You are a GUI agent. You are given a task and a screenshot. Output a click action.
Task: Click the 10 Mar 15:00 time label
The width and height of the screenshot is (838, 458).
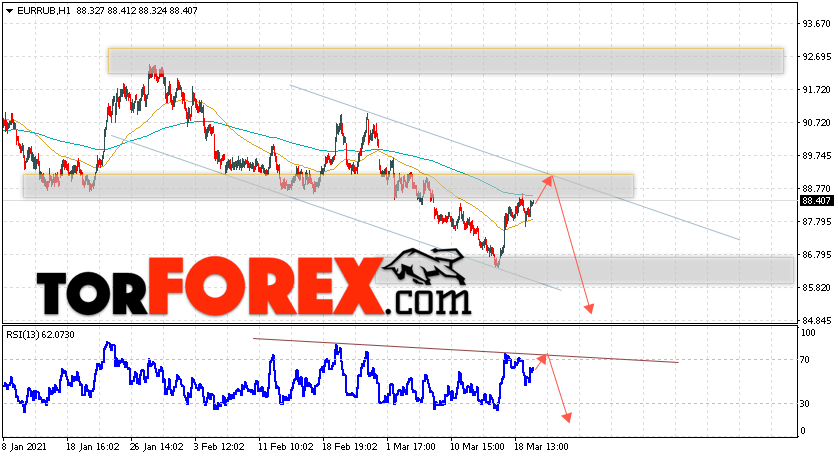(478, 447)
